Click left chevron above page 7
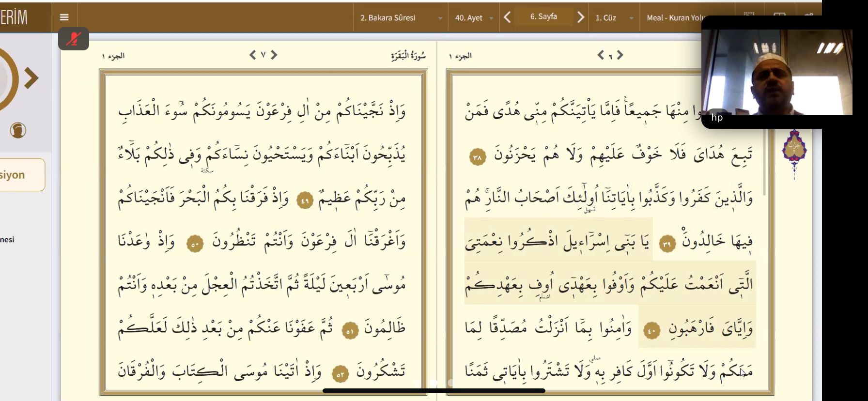 252,55
